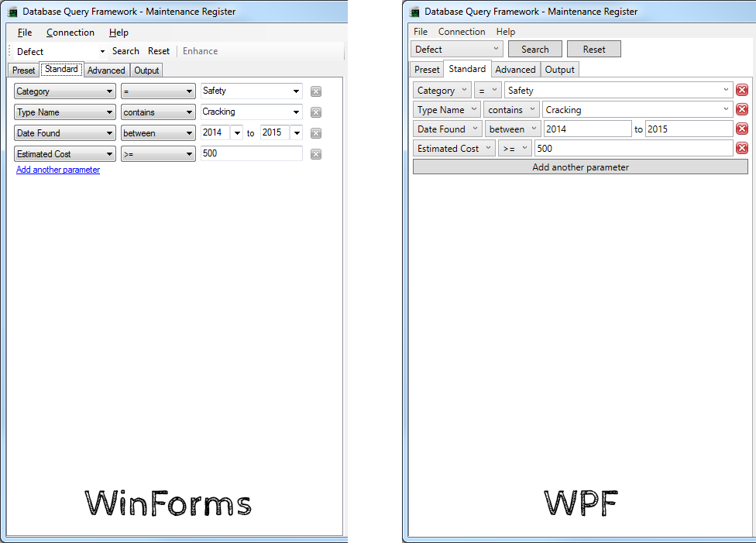Viewport: 756px width, 543px height.
Task: Expand the Cracking value combo in WPF
Action: coord(726,109)
